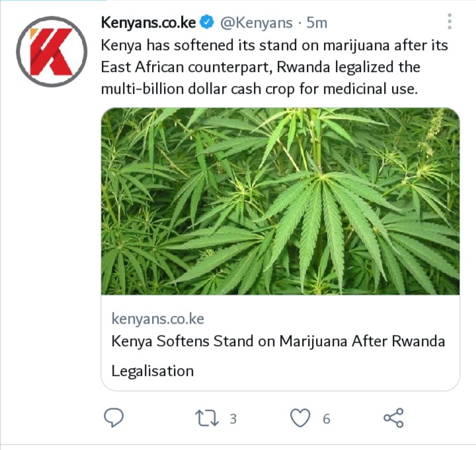476x450 pixels.
Task: Click the blue verified badge
Action: click(x=207, y=22)
